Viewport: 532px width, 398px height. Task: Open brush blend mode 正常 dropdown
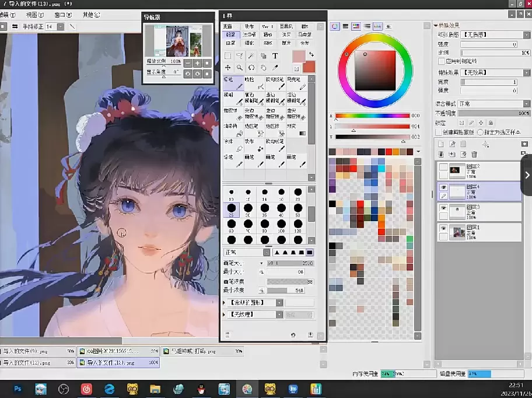click(267, 253)
